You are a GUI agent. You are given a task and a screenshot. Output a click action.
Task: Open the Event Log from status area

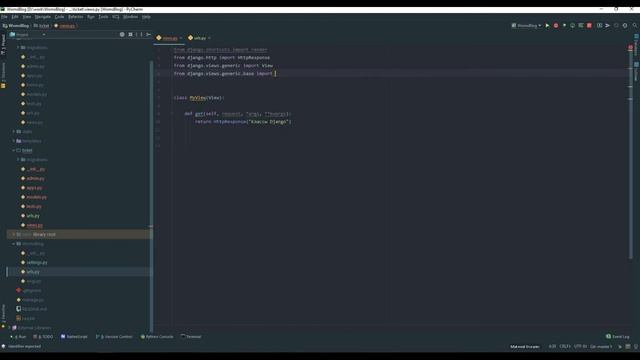(x=618, y=337)
